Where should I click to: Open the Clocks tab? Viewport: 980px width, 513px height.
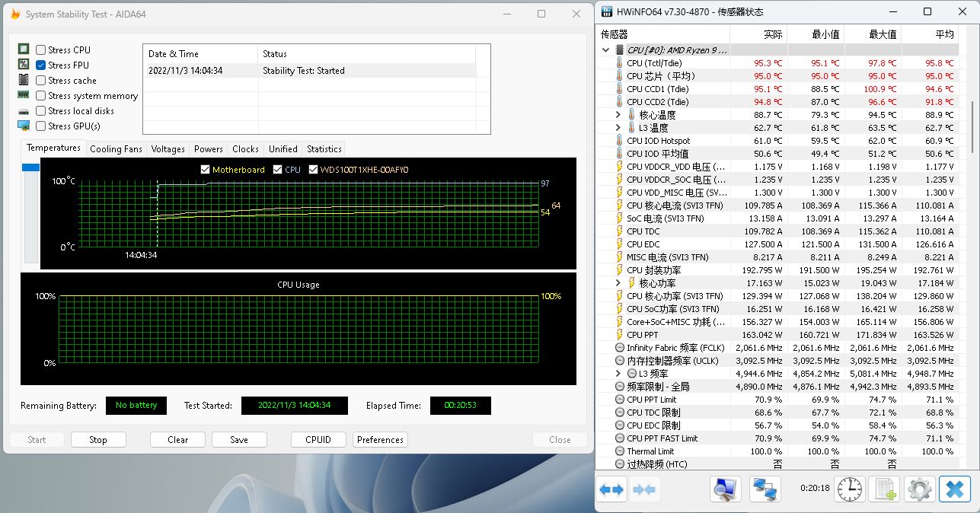[x=245, y=149]
